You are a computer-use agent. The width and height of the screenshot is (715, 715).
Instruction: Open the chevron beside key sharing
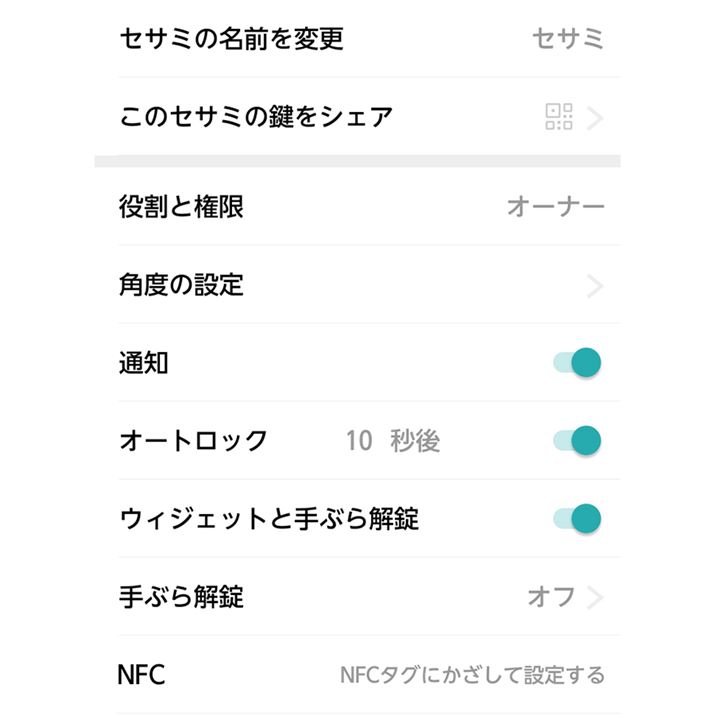coord(595,119)
